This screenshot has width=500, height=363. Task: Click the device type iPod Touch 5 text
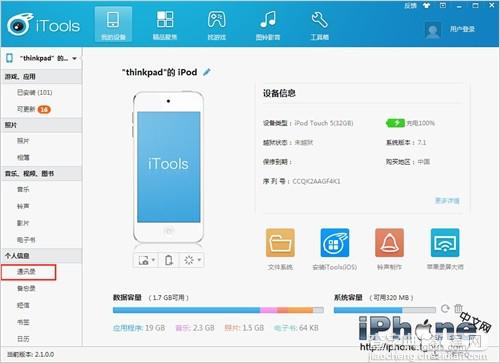tap(323, 123)
